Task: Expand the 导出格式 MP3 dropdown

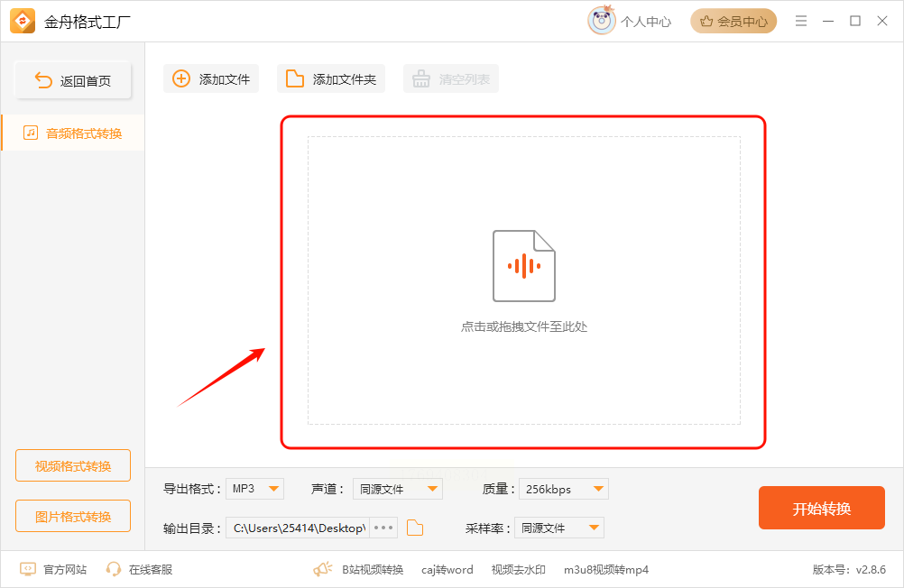Action: pyautogui.click(x=254, y=489)
